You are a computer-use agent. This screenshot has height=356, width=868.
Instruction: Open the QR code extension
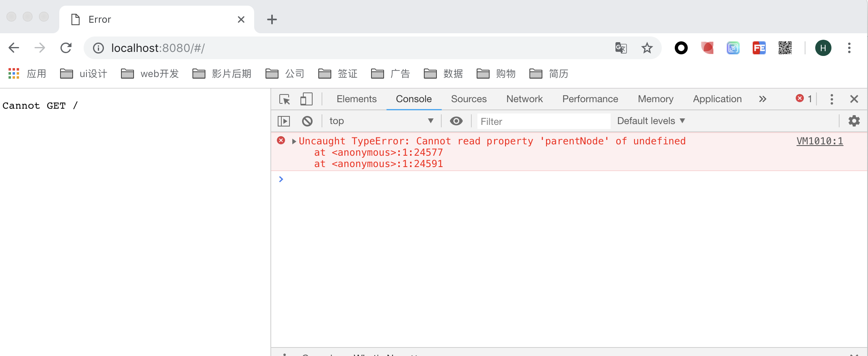[x=785, y=48]
